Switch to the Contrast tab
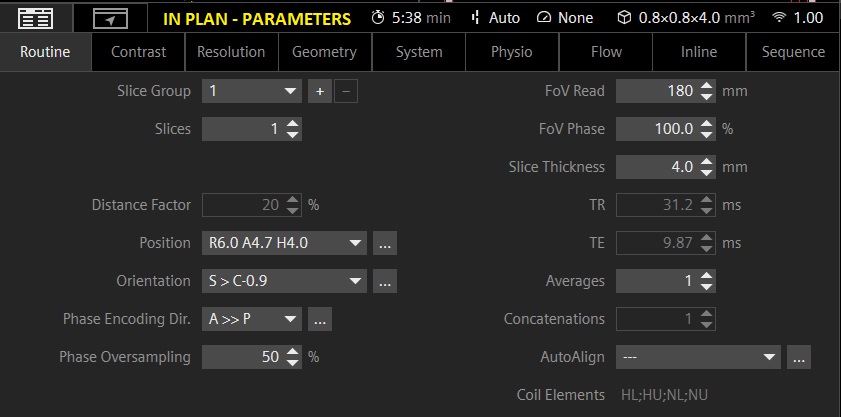 coord(138,52)
